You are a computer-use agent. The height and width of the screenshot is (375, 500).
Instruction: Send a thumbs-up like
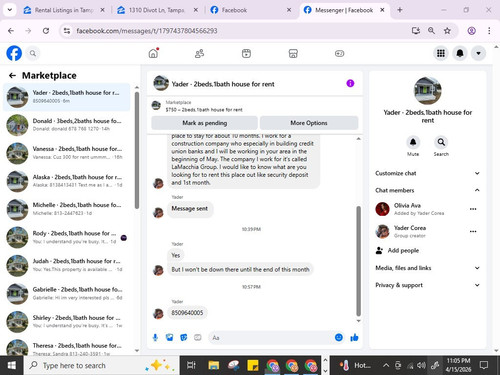point(354,338)
